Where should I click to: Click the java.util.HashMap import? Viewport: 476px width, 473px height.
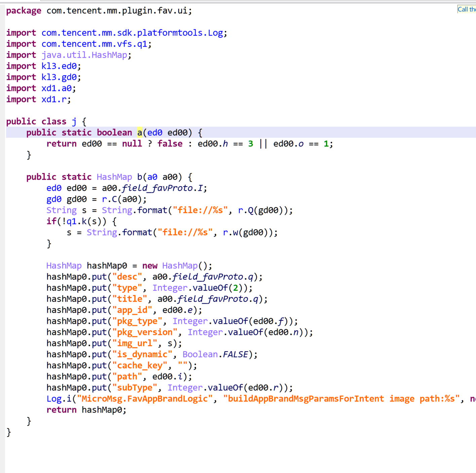tap(84, 55)
